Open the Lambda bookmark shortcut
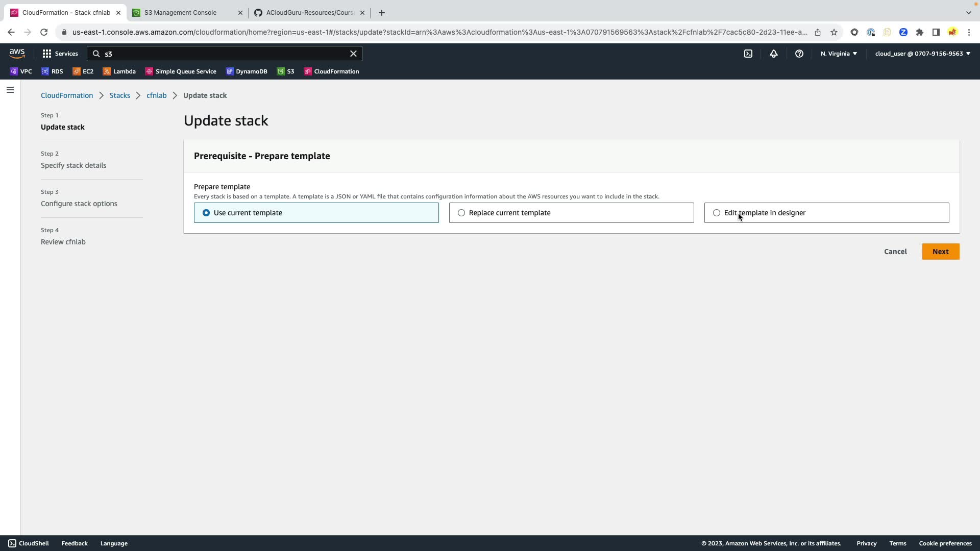Image resolution: width=980 pixels, height=551 pixels. (119, 71)
